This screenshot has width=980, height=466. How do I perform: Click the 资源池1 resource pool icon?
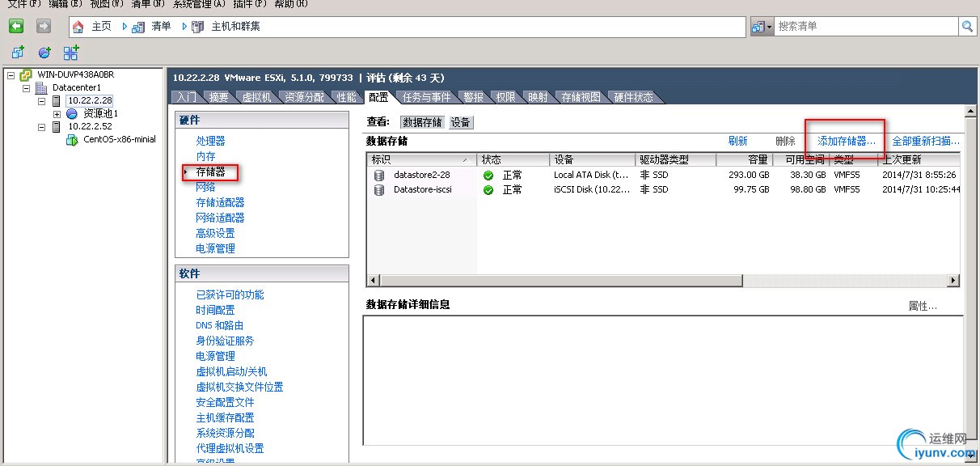pos(72,113)
